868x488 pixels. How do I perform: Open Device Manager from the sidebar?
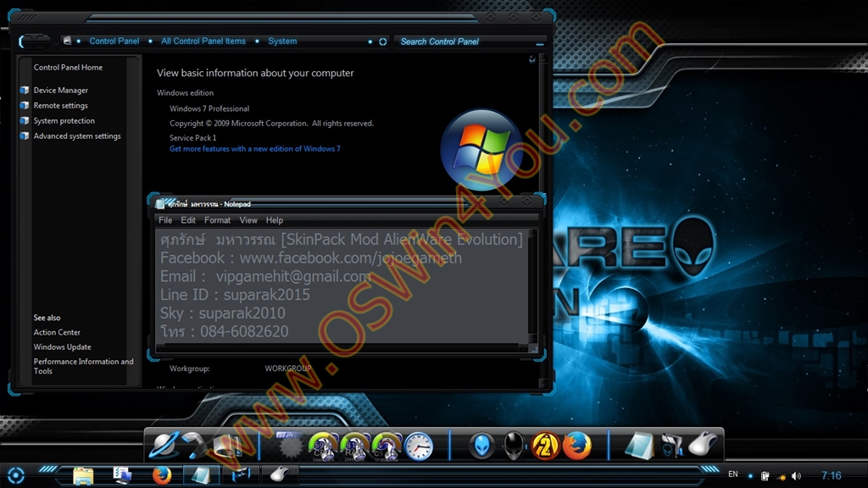[60, 90]
